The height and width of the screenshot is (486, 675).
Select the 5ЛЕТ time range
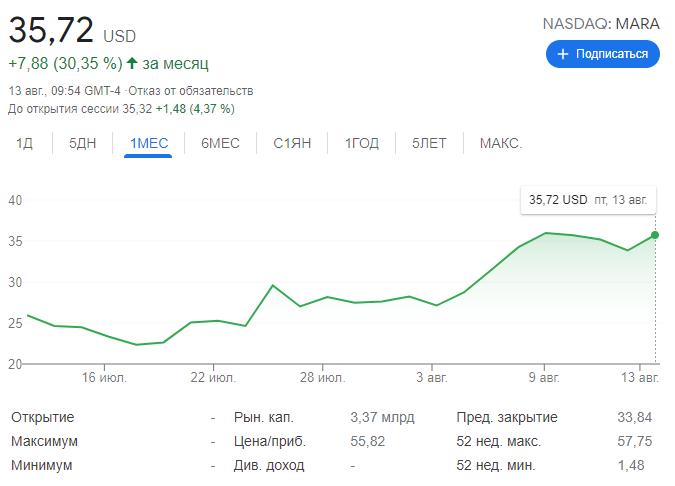(x=429, y=143)
